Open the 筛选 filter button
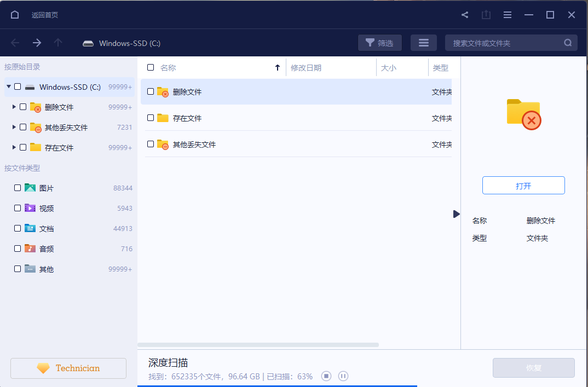This screenshot has height=387, width=588. click(379, 43)
